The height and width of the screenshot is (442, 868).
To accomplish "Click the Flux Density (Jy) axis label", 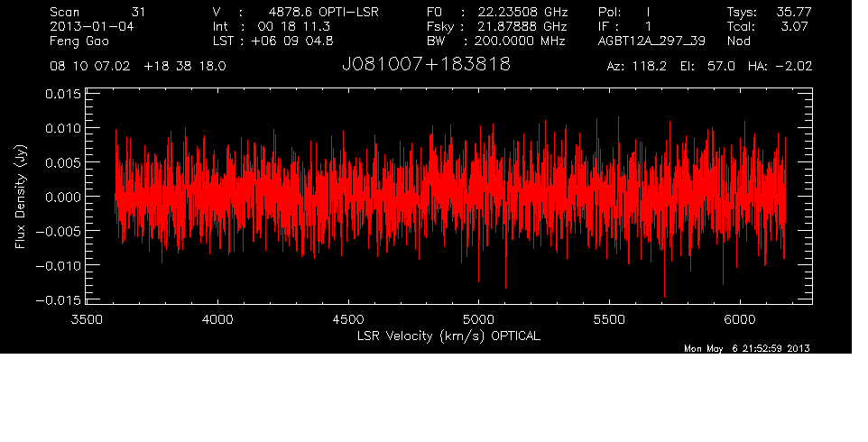I will tap(21, 197).
